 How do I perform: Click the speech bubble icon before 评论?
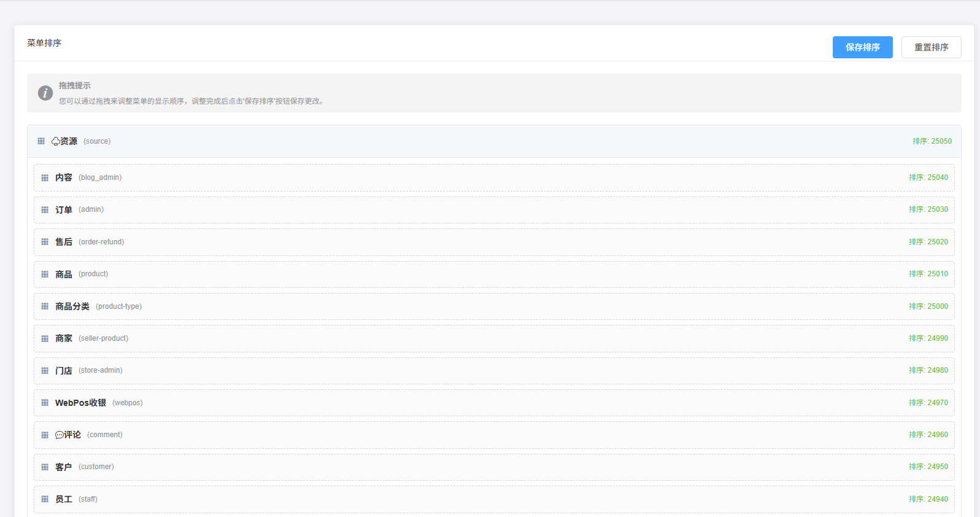(59, 435)
